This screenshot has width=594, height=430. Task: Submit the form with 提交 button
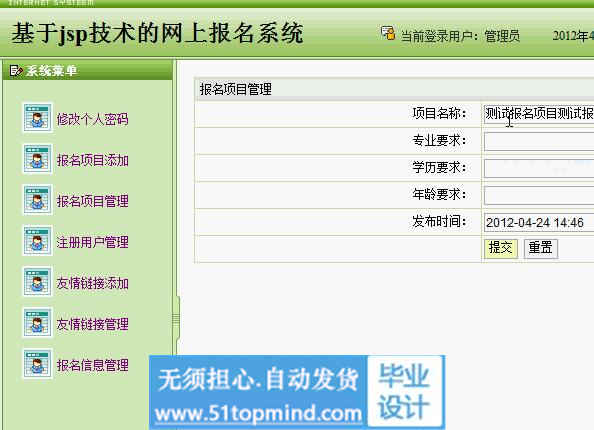[x=500, y=248]
